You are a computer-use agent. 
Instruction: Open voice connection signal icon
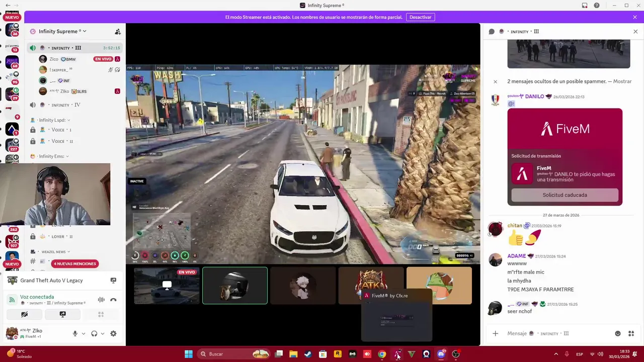click(12, 300)
